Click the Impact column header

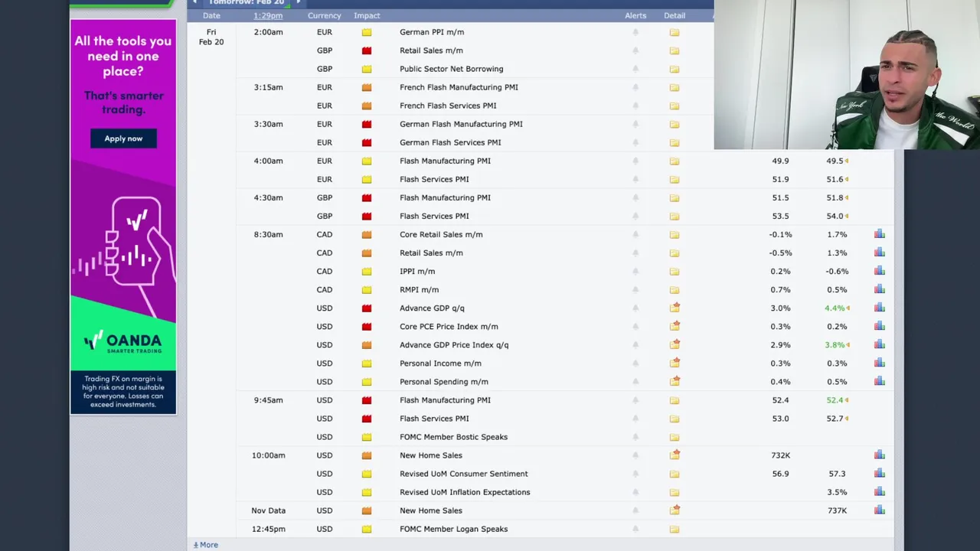[367, 15]
